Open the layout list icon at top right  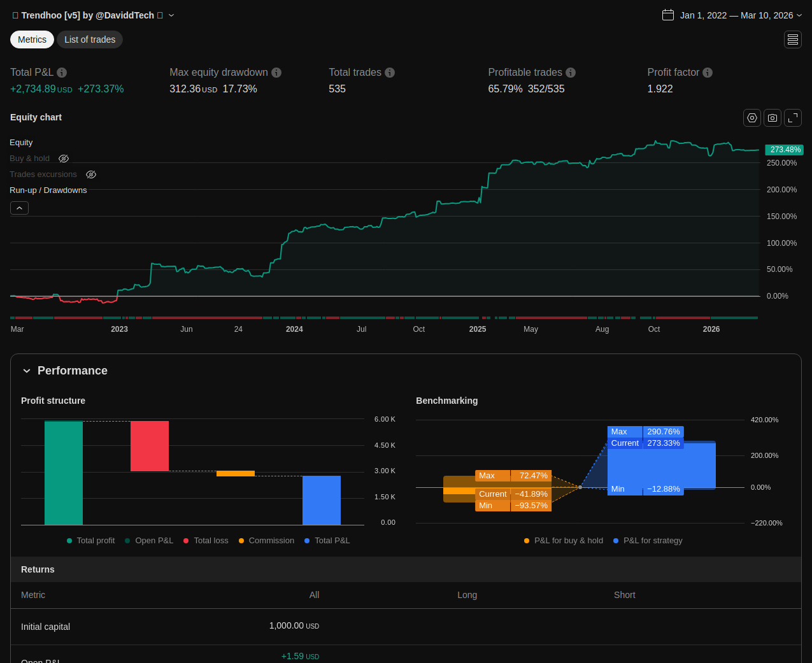(793, 39)
